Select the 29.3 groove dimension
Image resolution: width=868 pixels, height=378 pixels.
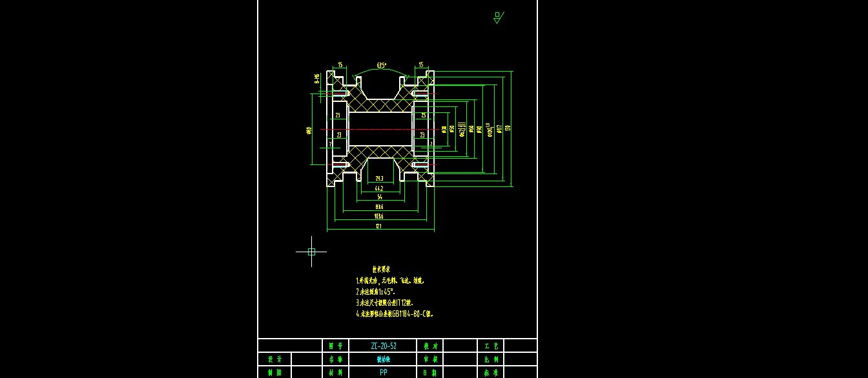point(379,179)
